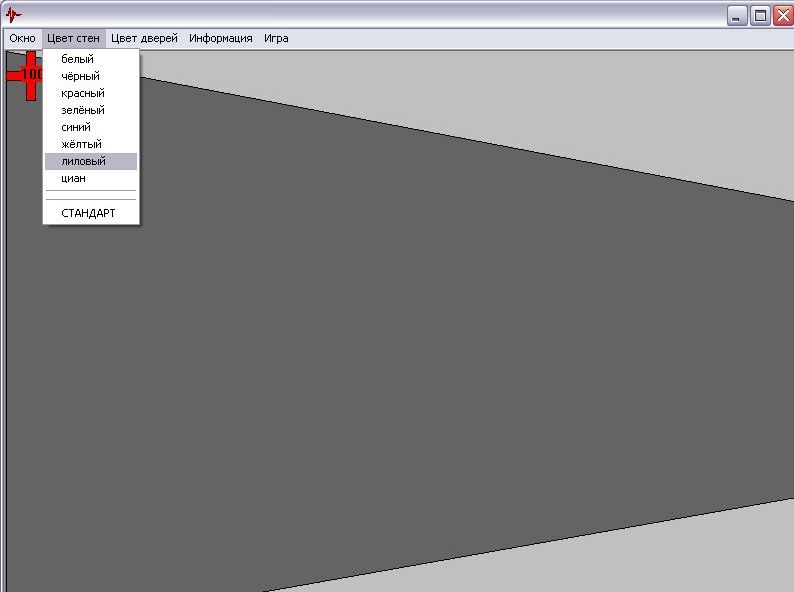The image size is (794, 592).
Task: Reset wall color with СТАНДАРТ
Action: [x=88, y=213]
